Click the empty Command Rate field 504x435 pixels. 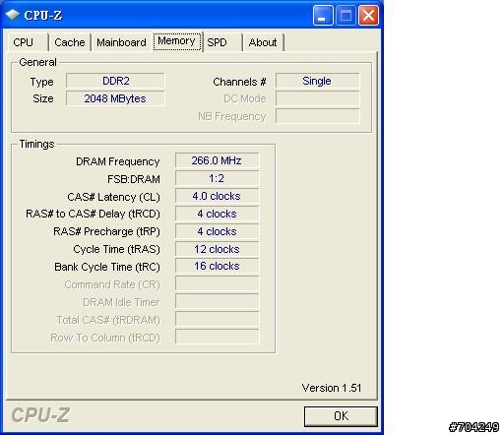217,283
